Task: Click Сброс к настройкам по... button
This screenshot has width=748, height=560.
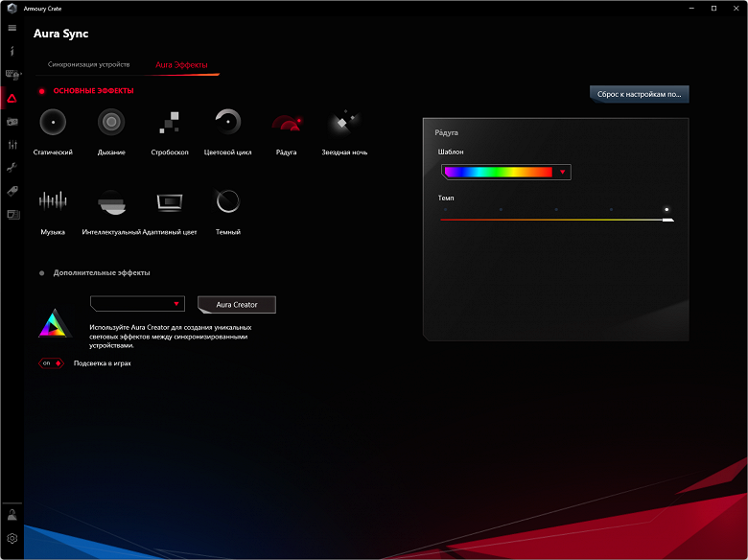Action: click(640, 94)
